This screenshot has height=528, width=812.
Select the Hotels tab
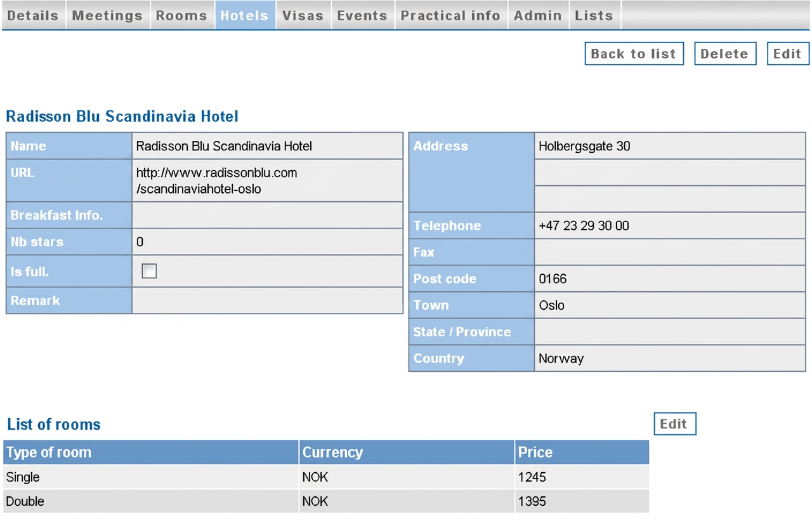244,15
